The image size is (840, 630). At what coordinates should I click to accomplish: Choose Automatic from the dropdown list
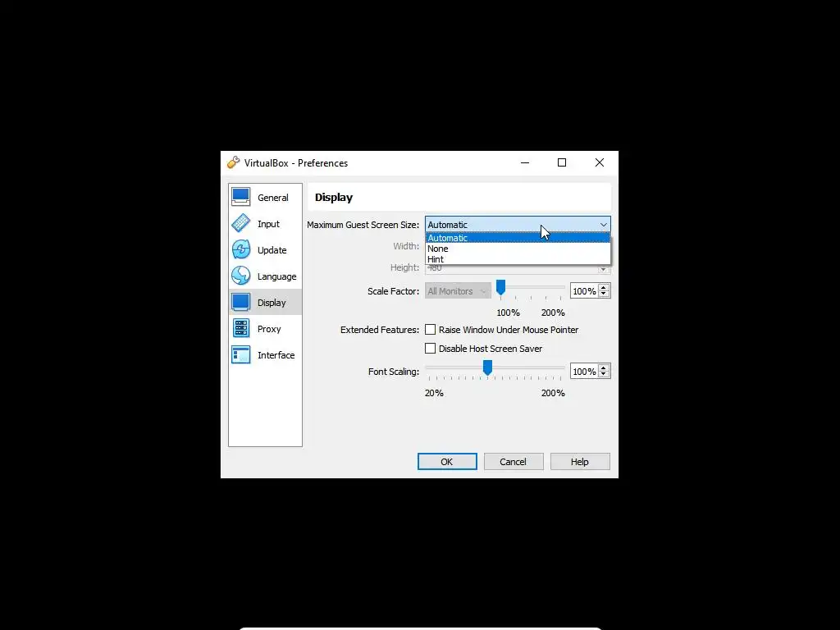click(x=518, y=238)
